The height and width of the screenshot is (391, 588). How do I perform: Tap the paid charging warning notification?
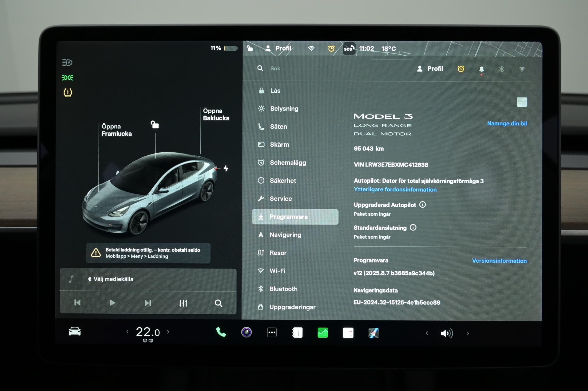coord(148,253)
